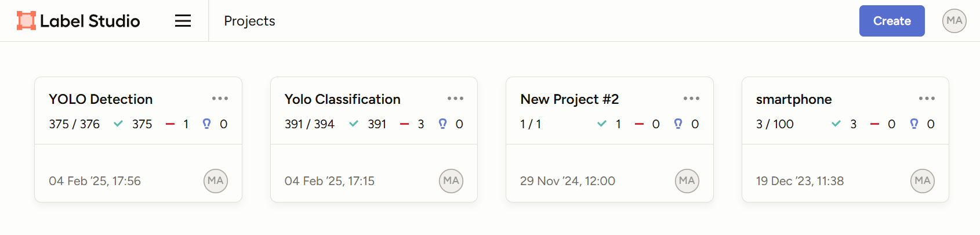The width and height of the screenshot is (980, 235).
Task: Click lightbulb predictions icon on smartphone card
Action: point(914,124)
